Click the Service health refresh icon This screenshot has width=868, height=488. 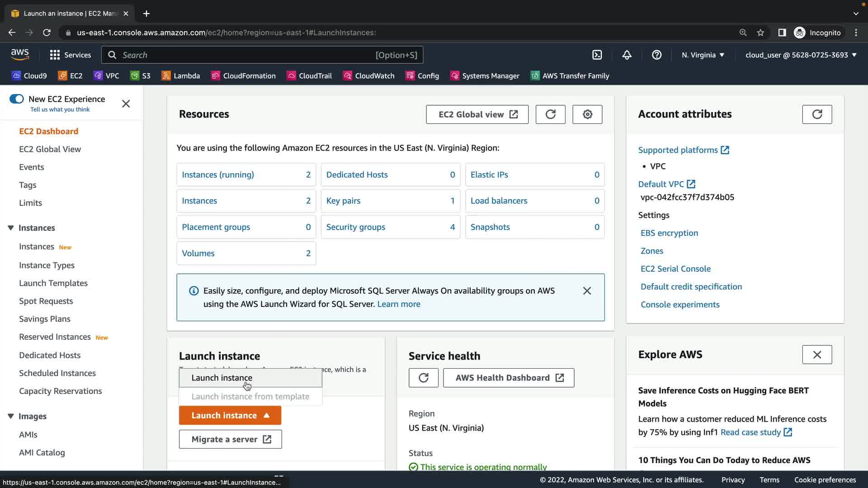[x=423, y=378]
